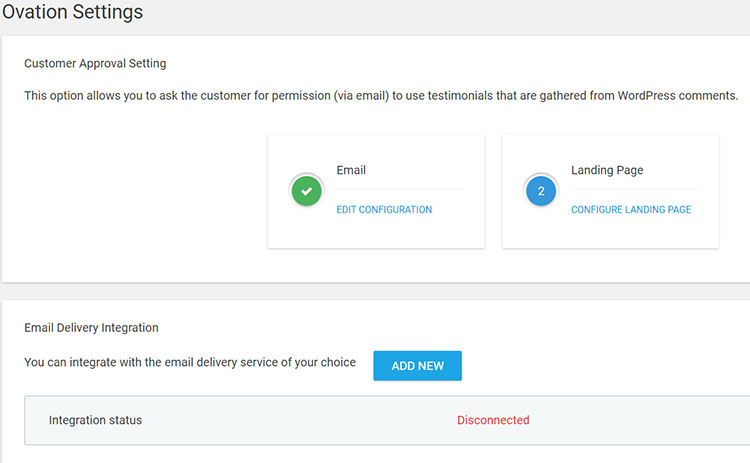Click the Email Delivery Integration heading
750x463 pixels.
point(91,327)
